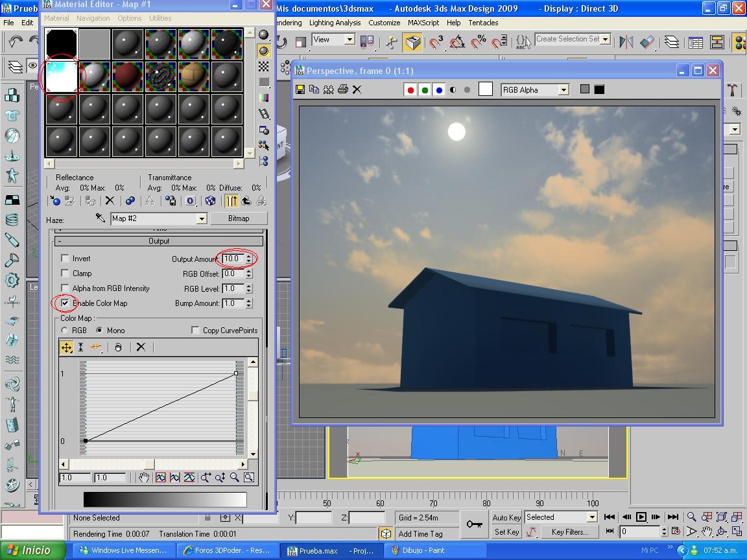Open the Selected key filter dropdown
The image size is (747, 560).
[592, 517]
